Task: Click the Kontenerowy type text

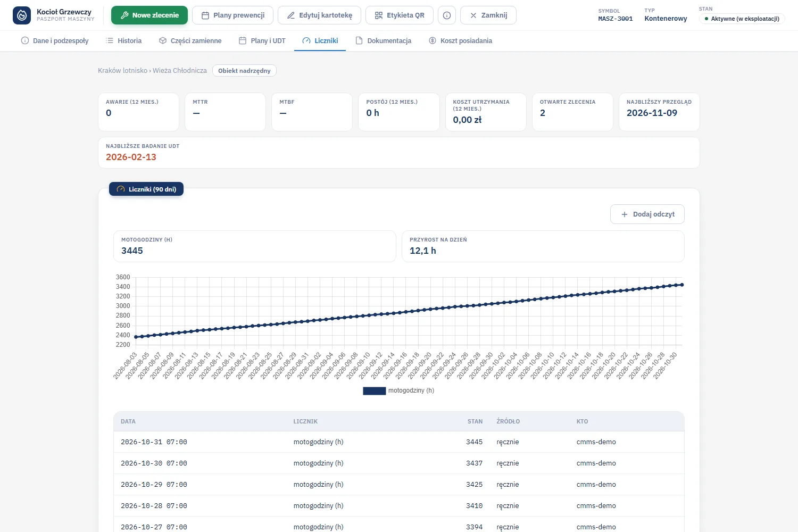Action: pos(666,19)
